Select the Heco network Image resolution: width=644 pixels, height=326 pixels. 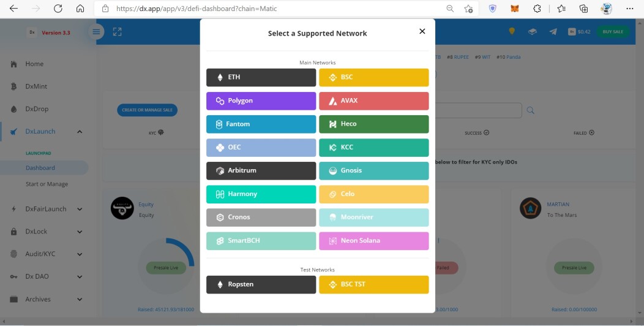click(x=374, y=124)
